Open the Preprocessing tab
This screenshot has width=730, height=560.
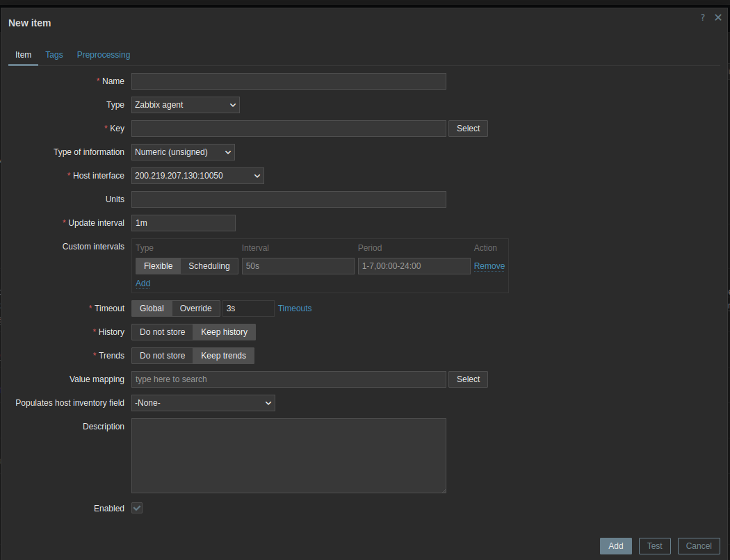(104, 55)
